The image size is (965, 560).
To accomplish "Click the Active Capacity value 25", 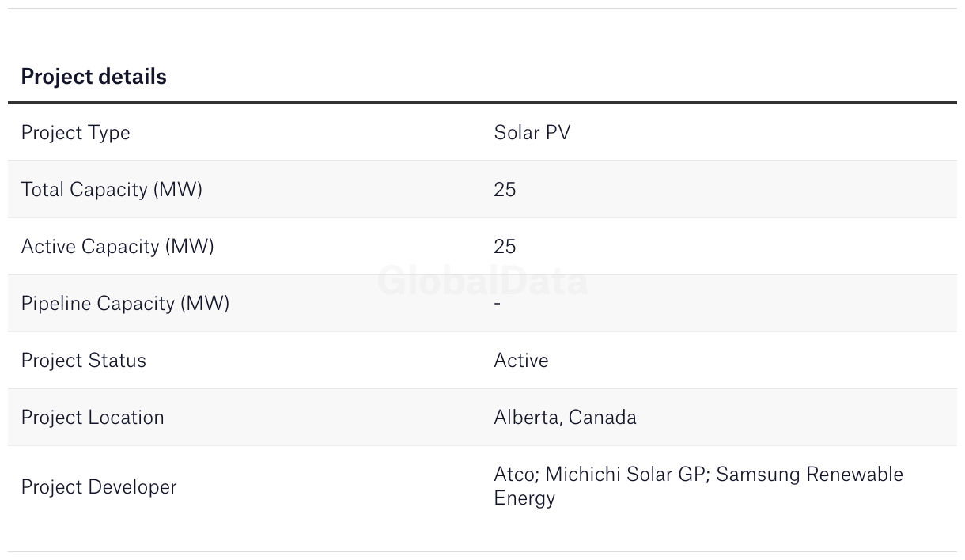I will [x=505, y=247].
